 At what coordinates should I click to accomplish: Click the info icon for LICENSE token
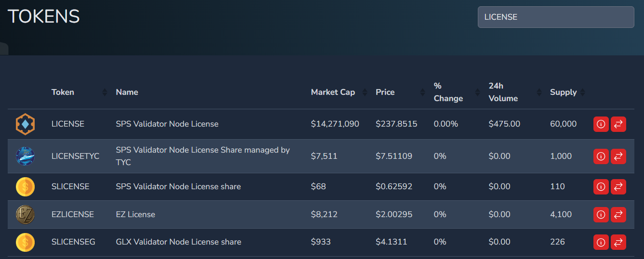[601, 124]
